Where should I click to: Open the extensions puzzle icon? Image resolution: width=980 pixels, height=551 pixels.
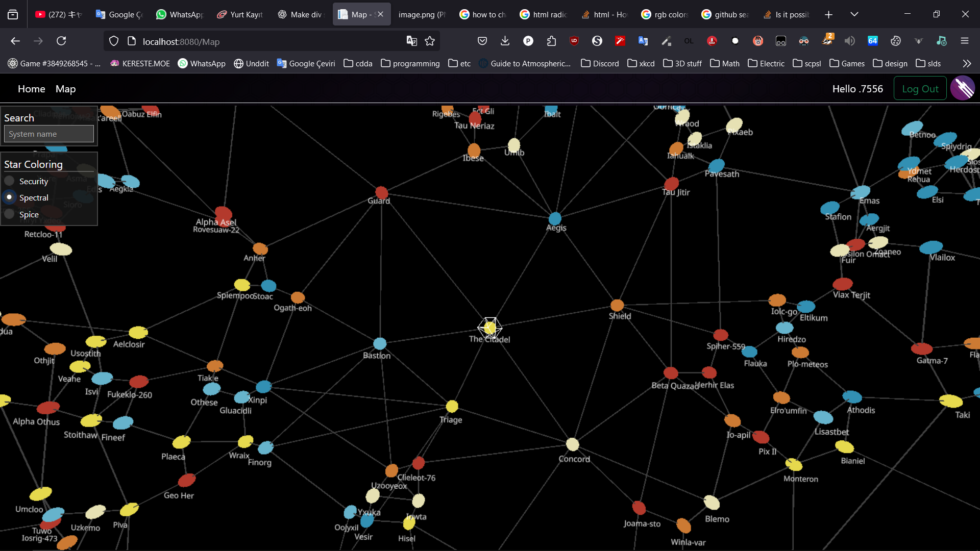tap(551, 41)
